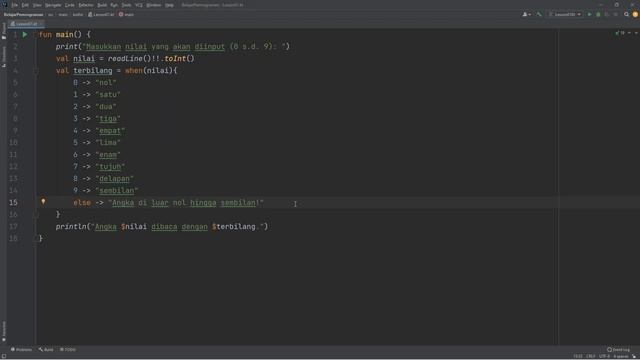
Task: Click the Stop button in run toolbar
Action: 616,14
